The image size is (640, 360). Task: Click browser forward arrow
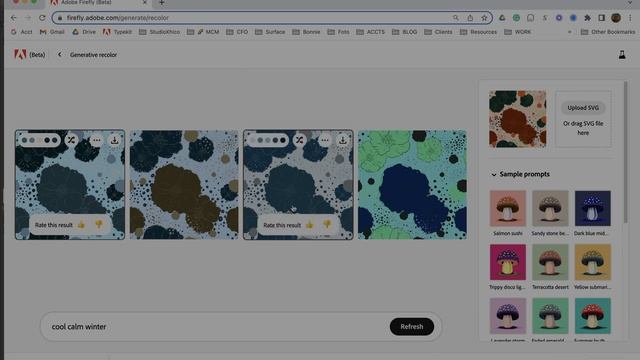(x=28, y=18)
